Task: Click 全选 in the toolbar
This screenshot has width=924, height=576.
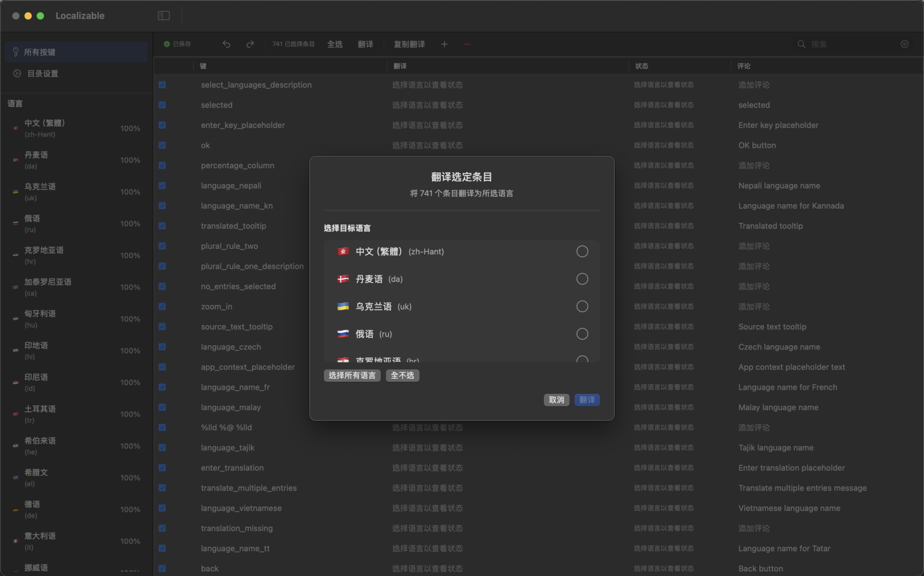Action: pos(334,44)
